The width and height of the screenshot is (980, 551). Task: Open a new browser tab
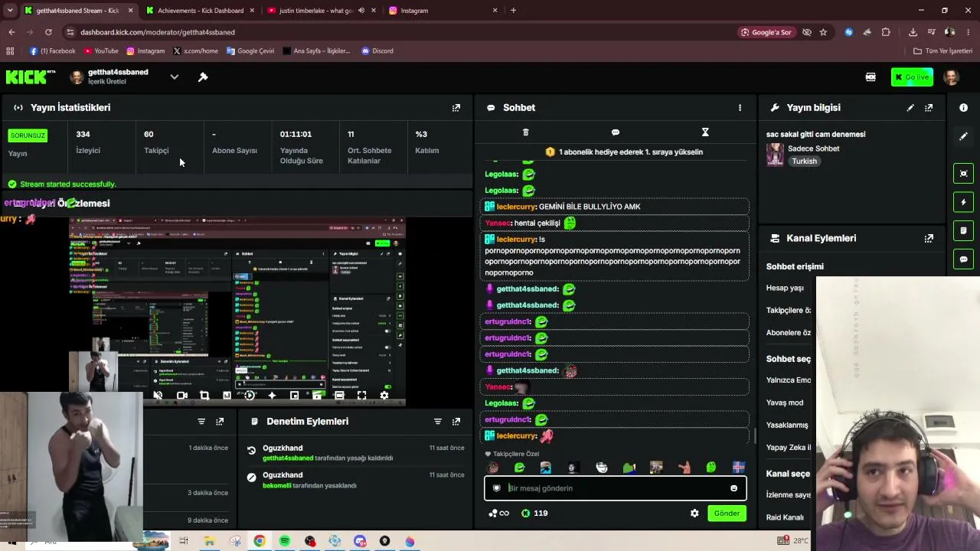[513, 11]
